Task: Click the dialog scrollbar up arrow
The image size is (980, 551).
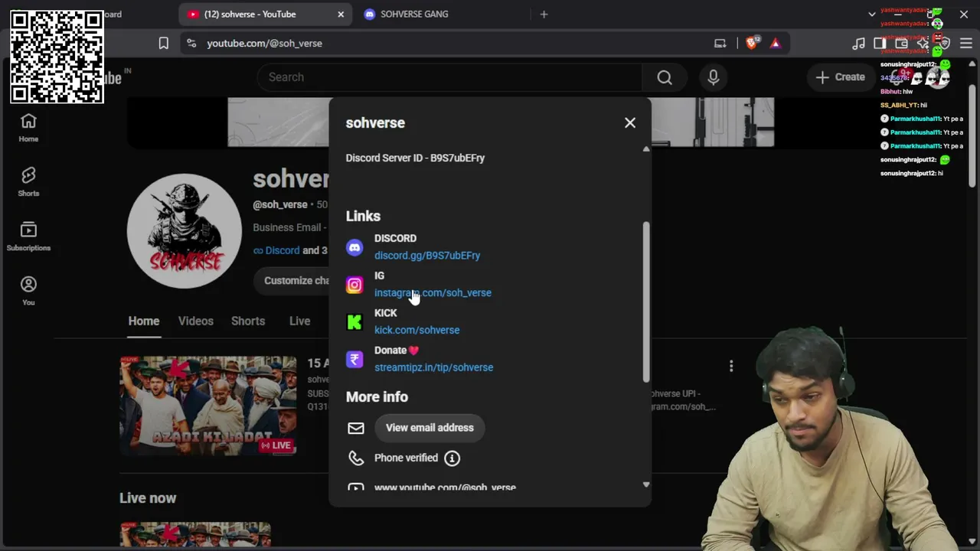Action: [646, 149]
